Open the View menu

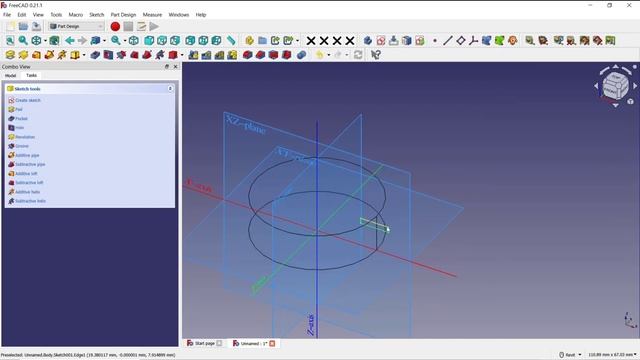tap(38, 15)
